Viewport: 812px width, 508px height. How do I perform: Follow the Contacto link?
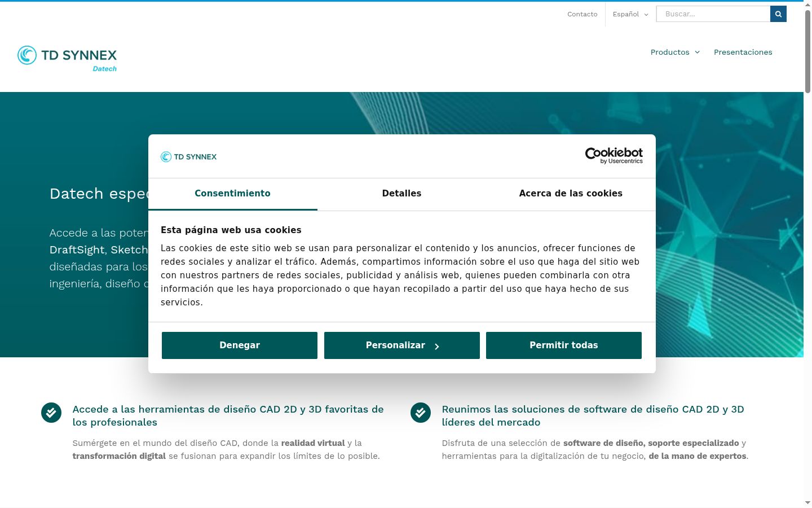(x=582, y=14)
